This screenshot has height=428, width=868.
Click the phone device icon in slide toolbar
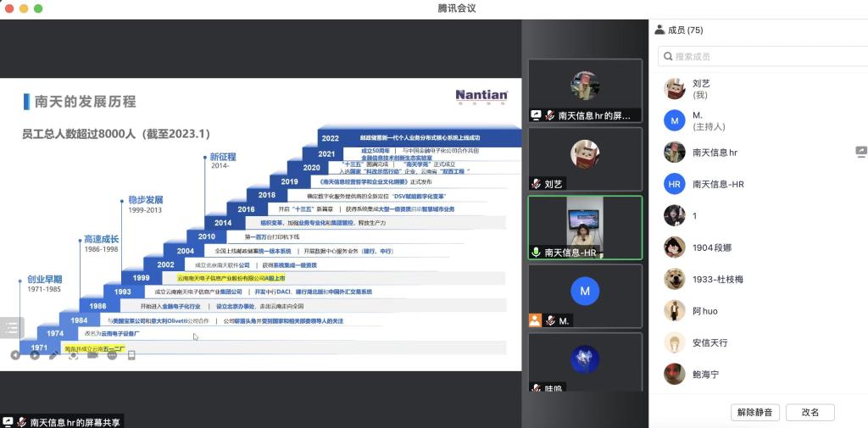pyautogui.click(x=131, y=355)
